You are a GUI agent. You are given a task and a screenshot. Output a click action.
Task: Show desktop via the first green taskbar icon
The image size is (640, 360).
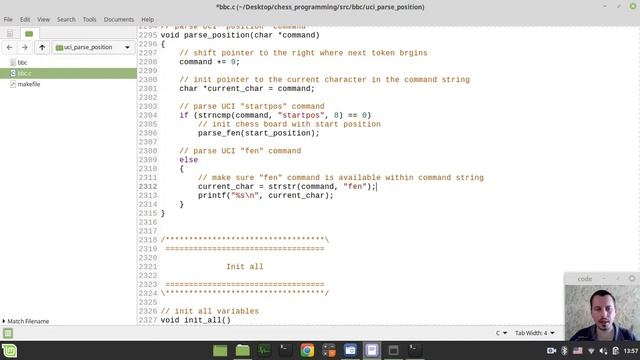pos(220,351)
